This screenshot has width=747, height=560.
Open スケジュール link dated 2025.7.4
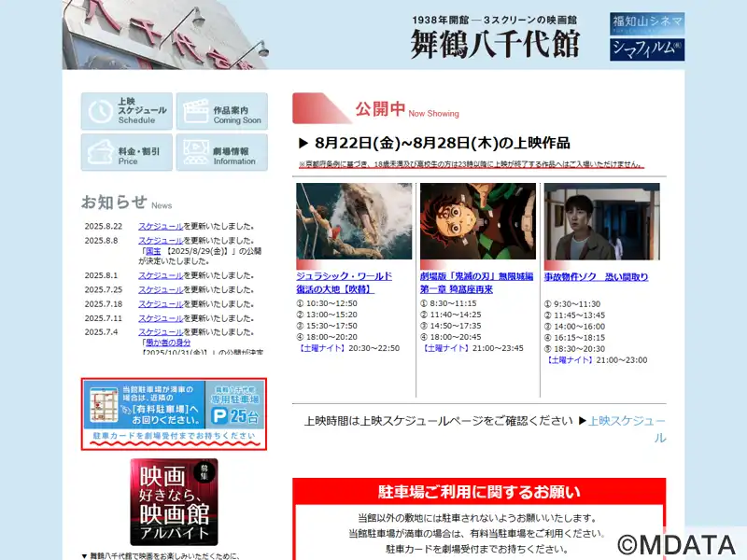click(161, 332)
